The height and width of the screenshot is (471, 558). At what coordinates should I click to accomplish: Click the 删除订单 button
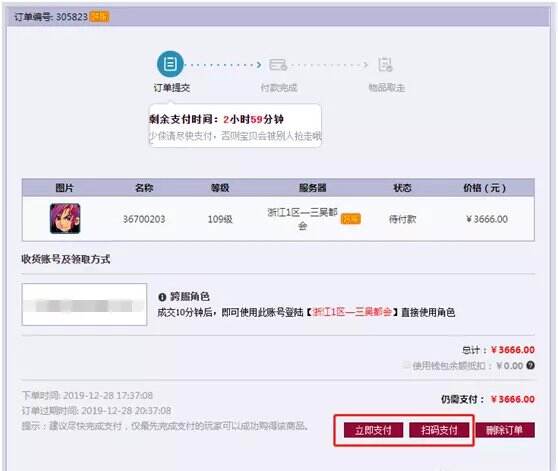coord(505,430)
